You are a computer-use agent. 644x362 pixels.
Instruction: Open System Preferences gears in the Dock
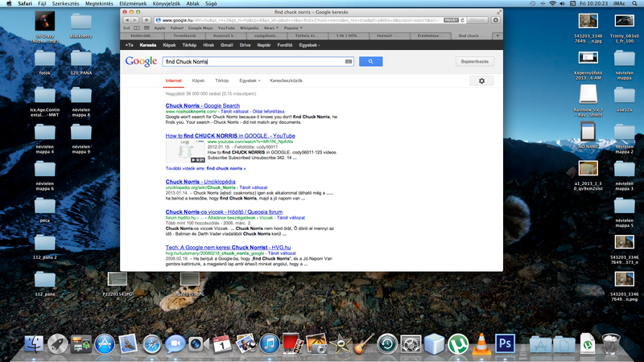(411, 343)
